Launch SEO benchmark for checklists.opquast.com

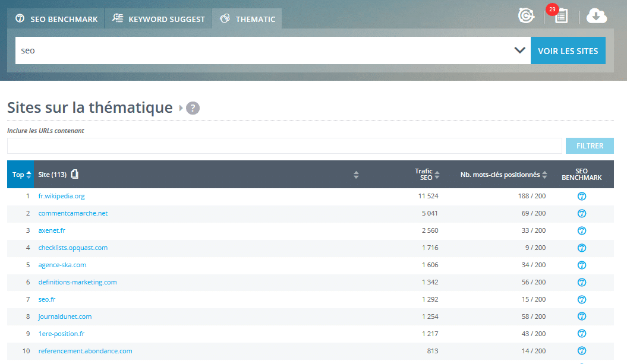point(581,248)
